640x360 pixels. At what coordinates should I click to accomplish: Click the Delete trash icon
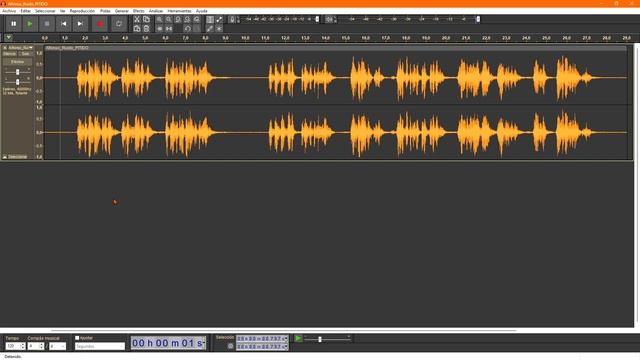point(146,29)
